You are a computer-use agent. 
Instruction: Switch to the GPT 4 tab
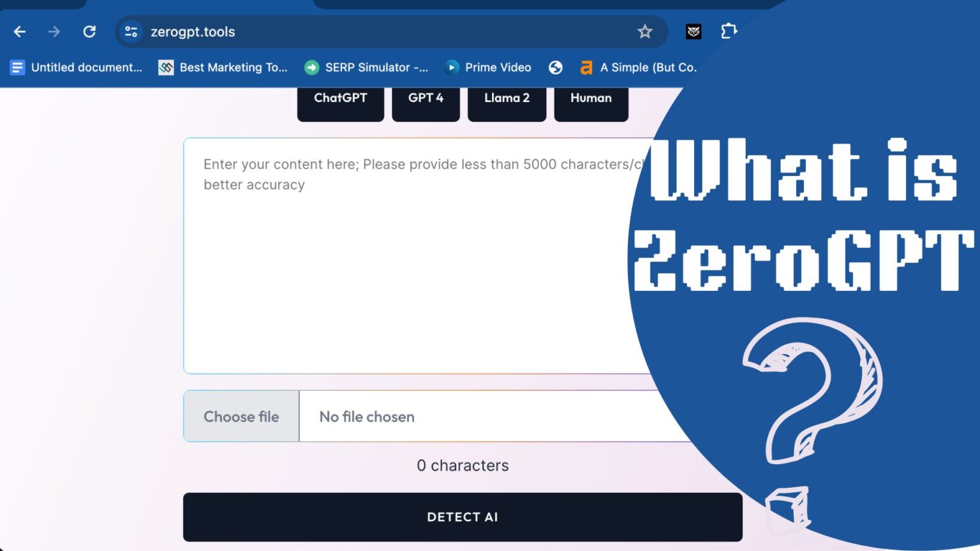[426, 98]
